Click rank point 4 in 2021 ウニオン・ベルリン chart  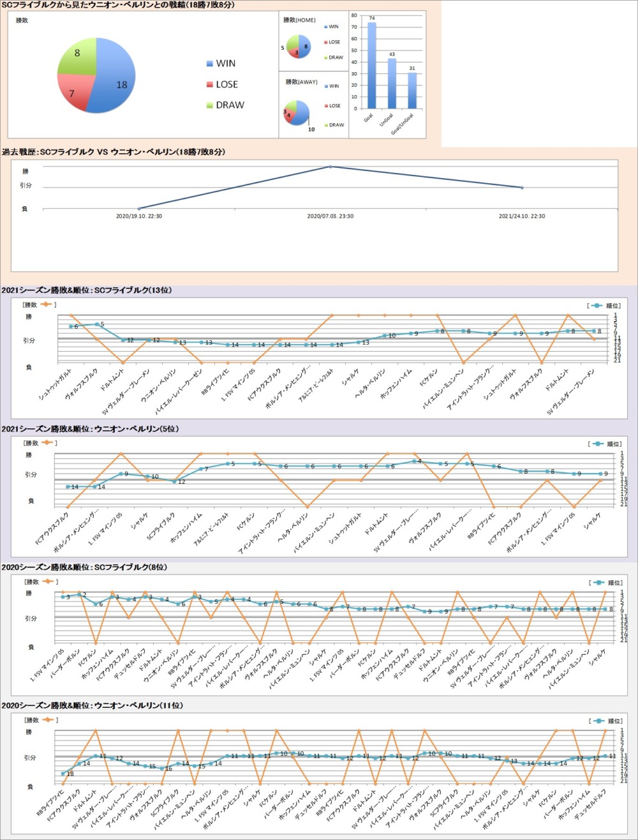(x=414, y=461)
